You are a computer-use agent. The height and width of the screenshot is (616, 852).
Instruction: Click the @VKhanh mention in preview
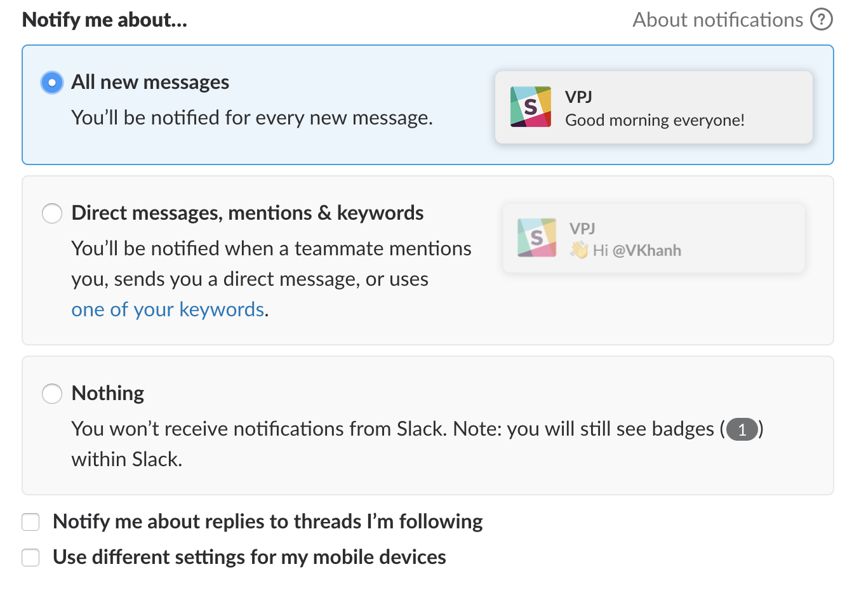click(x=646, y=251)
